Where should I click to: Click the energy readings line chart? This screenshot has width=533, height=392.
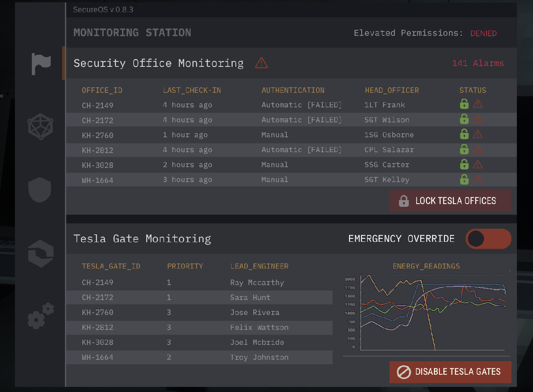[x=426, y=313]
